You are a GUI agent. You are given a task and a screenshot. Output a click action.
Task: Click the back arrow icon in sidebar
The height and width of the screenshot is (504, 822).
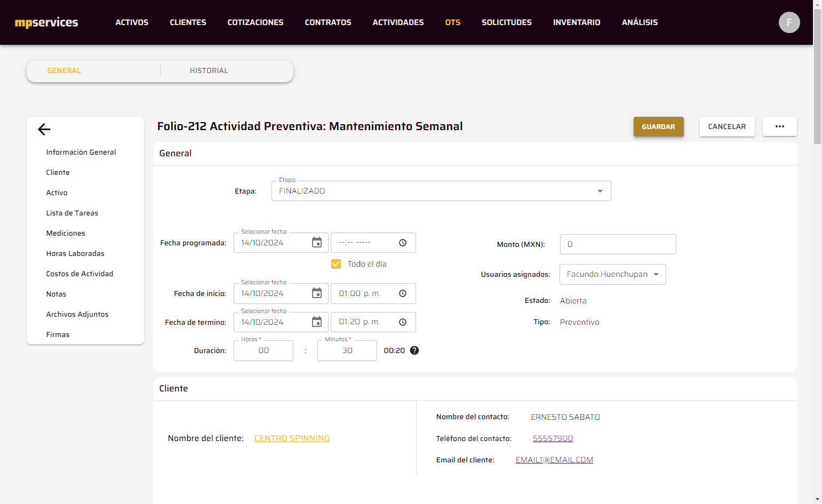coord(44,129)
